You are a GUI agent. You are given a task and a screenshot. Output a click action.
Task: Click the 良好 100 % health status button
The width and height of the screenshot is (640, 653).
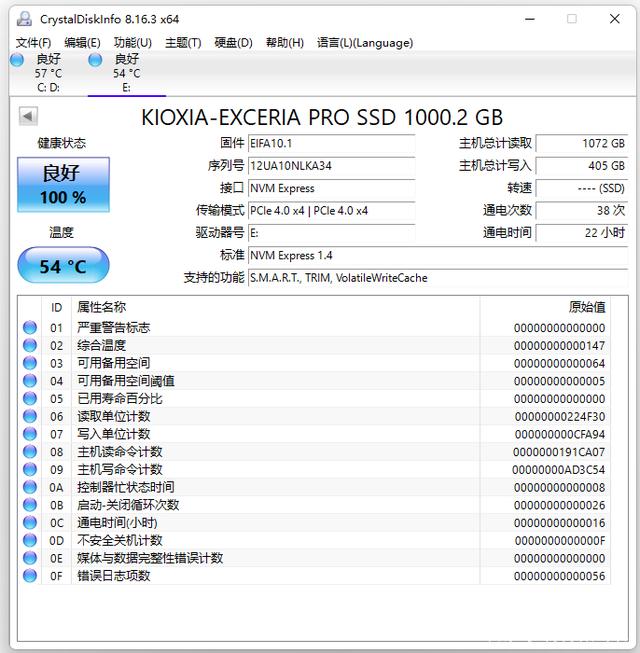click(63, 184)
